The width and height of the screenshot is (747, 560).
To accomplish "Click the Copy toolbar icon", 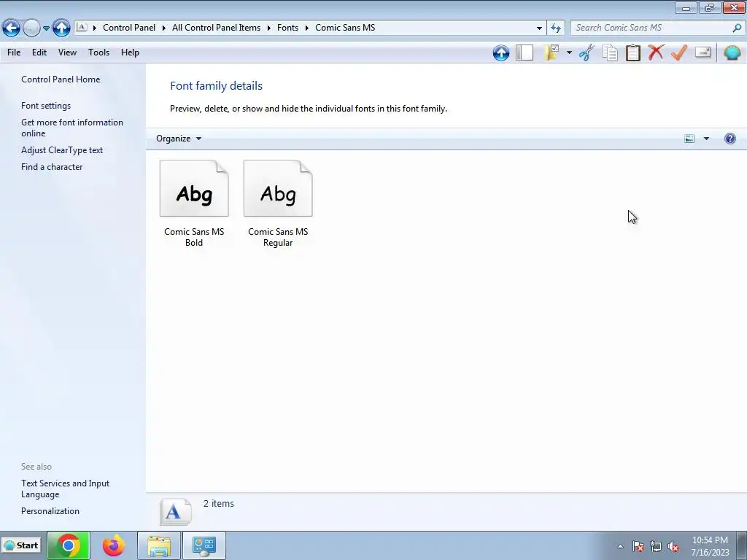I will 610,52.
